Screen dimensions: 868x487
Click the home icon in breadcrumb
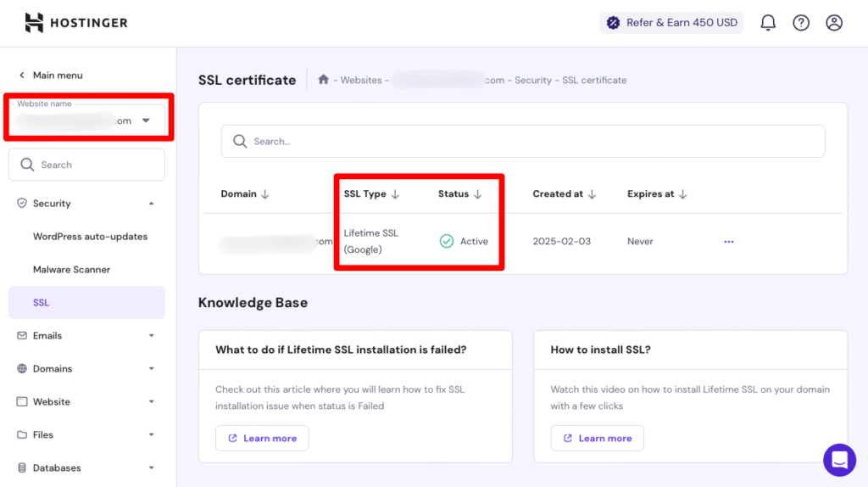tap(323, 80)
